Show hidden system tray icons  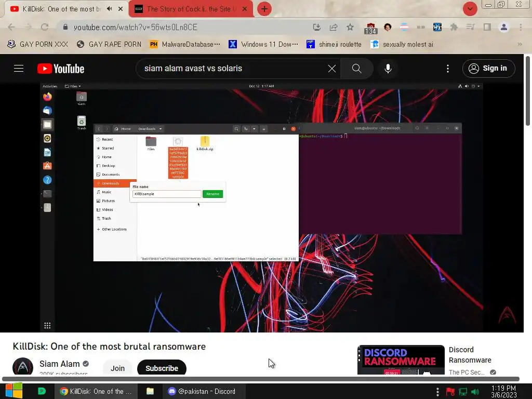(437, 392)
